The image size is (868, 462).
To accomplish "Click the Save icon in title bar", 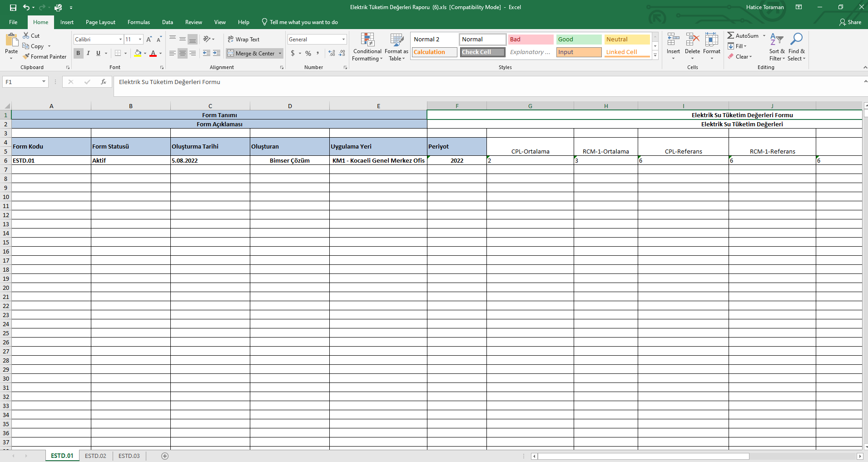I will (x=13, y=8).
